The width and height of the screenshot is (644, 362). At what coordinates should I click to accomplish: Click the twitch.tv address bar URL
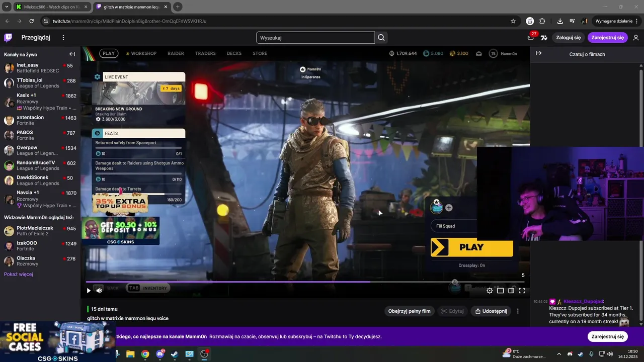[129, 21]
